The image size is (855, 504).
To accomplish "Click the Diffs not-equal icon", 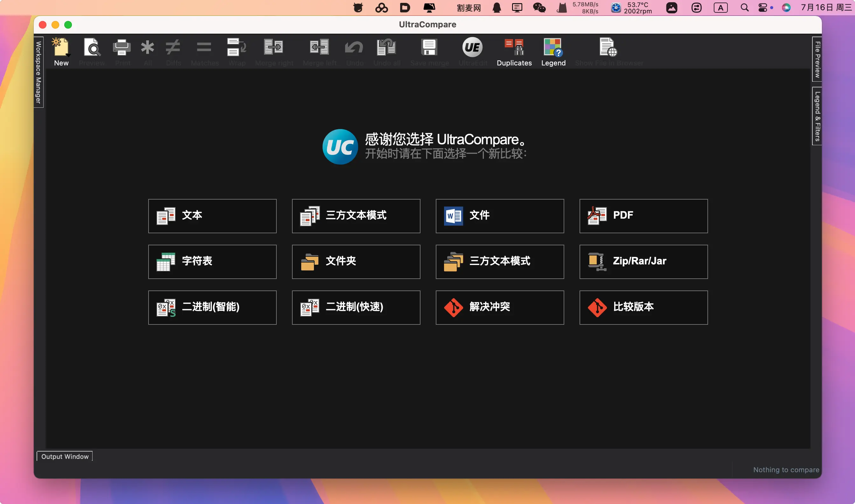I will point(173,47).
